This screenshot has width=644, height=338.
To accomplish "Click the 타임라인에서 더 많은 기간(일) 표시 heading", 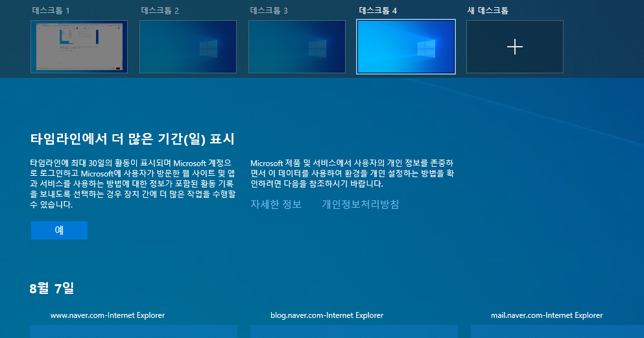I will [x=132, y=139].
